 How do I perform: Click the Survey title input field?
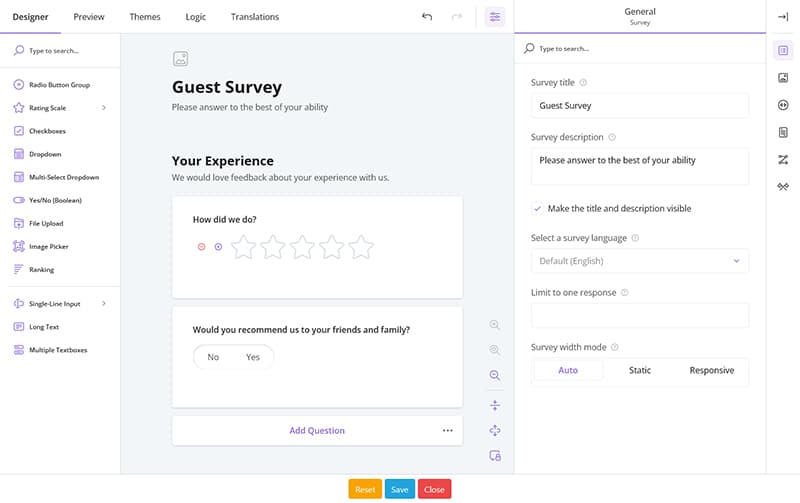(639, 106)
